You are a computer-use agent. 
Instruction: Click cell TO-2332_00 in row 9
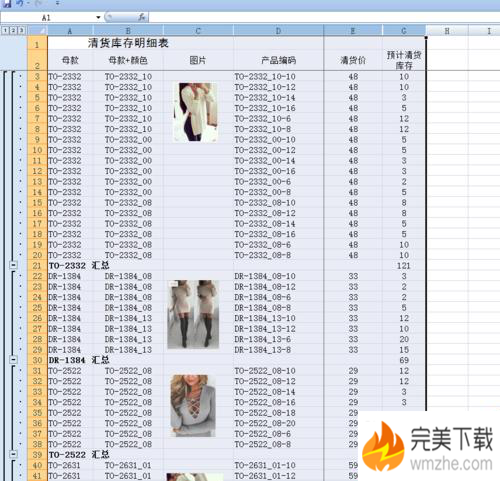[128, 140]
